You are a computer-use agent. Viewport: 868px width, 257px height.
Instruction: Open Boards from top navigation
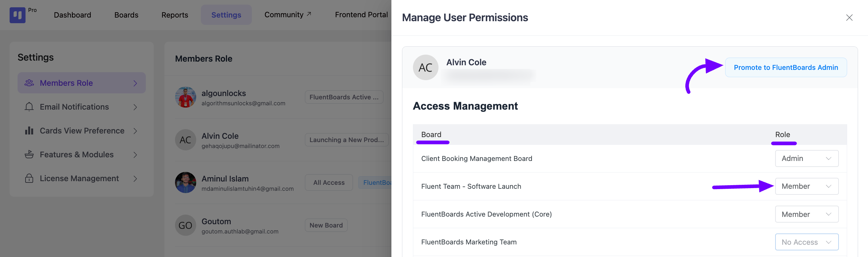pyautogui.click(x=126, y=15)
